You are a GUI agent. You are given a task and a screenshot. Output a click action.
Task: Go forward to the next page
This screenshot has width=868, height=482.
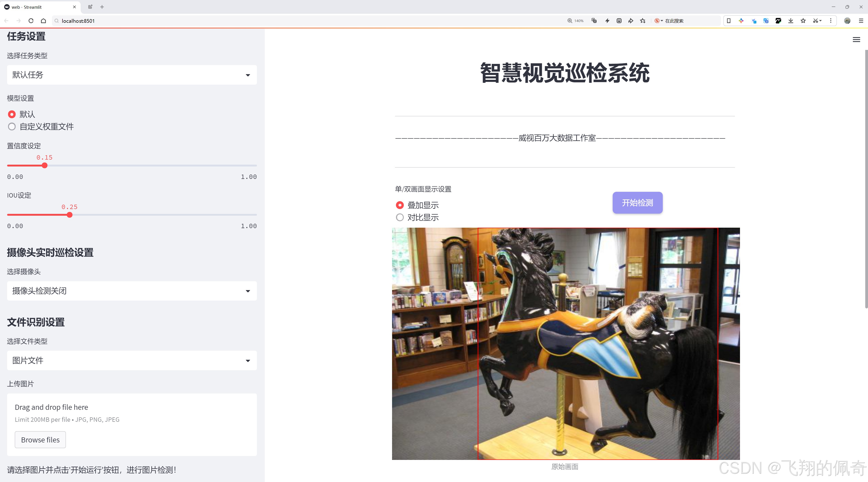pyautogui.click(x=19, y=20)
